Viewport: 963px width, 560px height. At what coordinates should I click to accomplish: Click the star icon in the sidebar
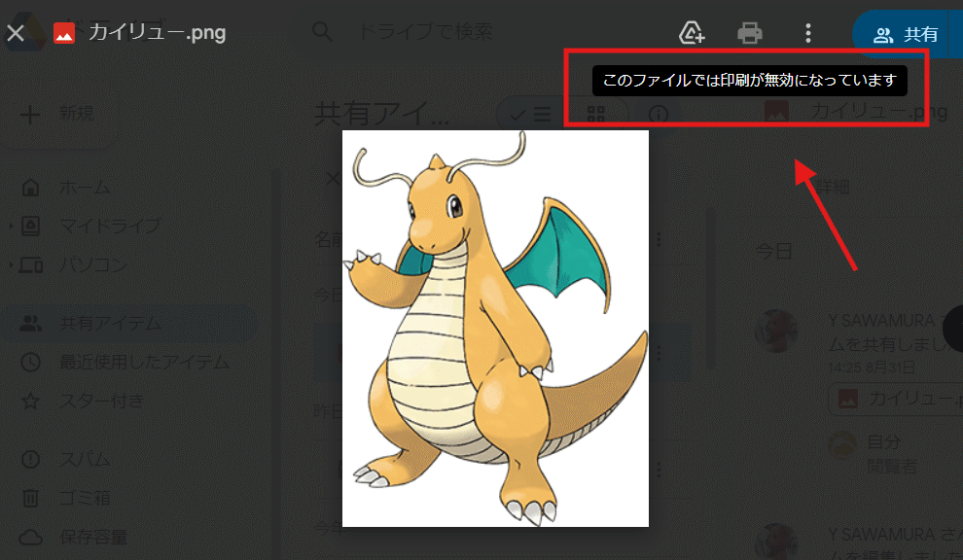31,401
